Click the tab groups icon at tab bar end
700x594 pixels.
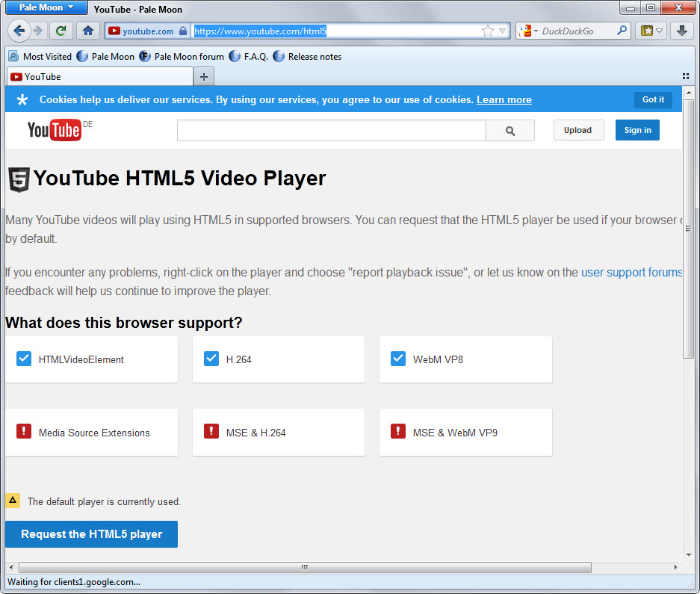pos(686,76)
